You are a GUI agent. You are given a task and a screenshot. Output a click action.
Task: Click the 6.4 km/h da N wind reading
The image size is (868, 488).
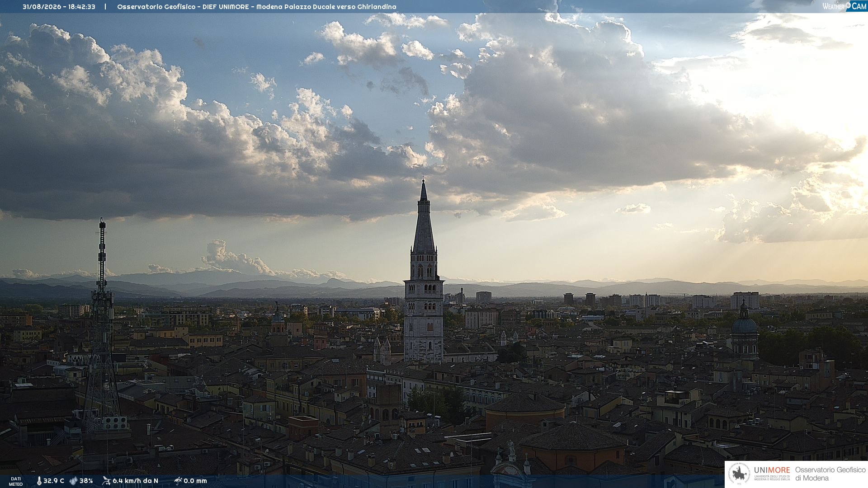[x=135, y=481]
